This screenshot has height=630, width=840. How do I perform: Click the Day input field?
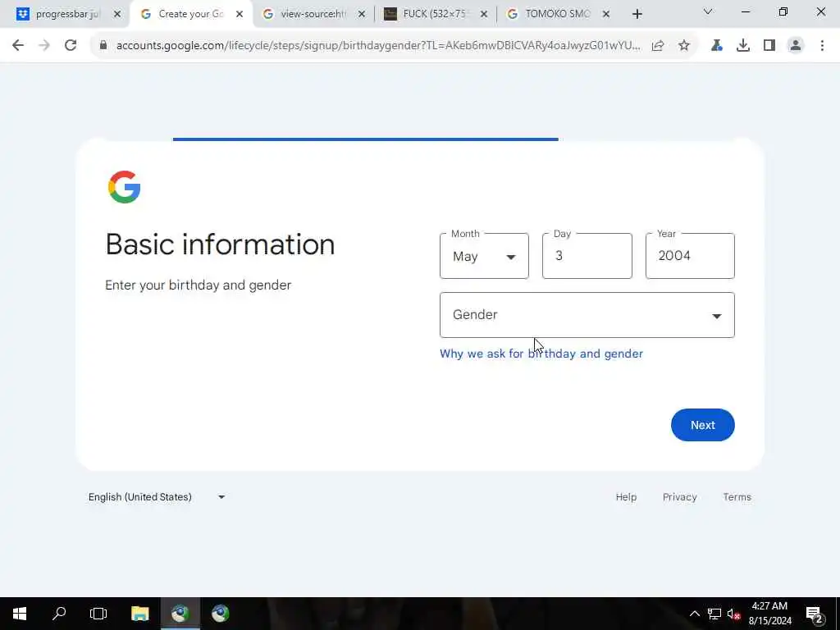click(x=587, y=256)
